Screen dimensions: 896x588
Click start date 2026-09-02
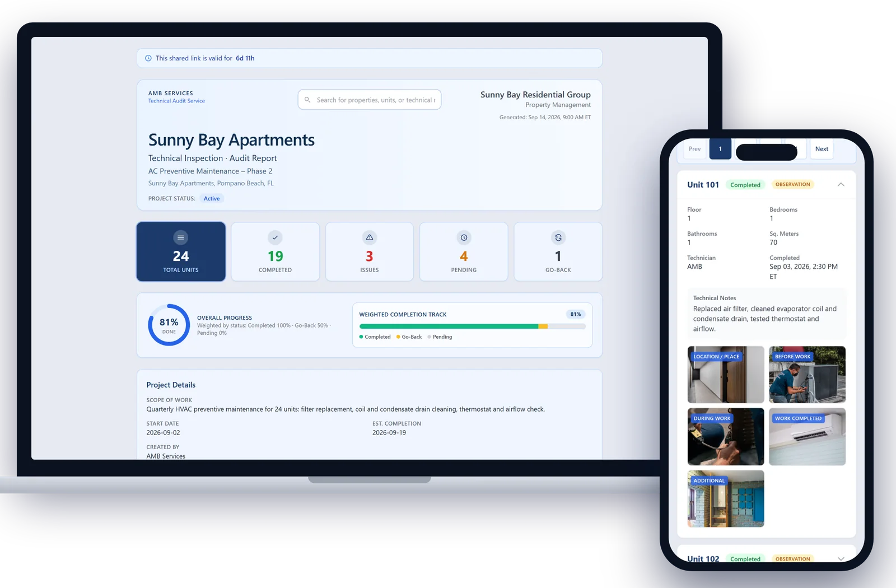pyautogui.click(x=163, y=433)
